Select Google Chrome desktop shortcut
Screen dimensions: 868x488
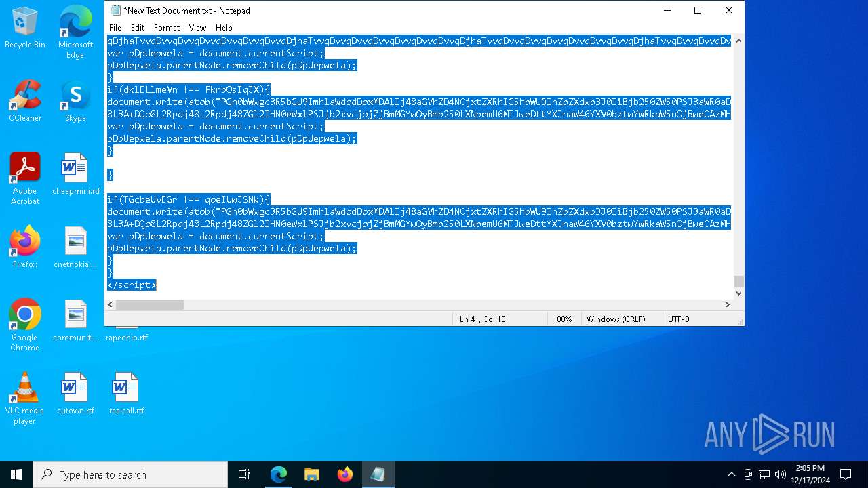click(25, 325)
